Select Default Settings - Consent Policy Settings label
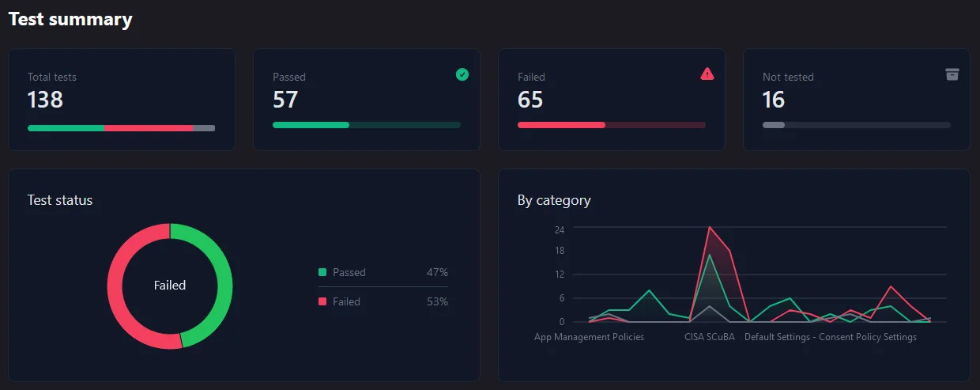This screenshot has height=390, width=980. (x=830, y=337)
